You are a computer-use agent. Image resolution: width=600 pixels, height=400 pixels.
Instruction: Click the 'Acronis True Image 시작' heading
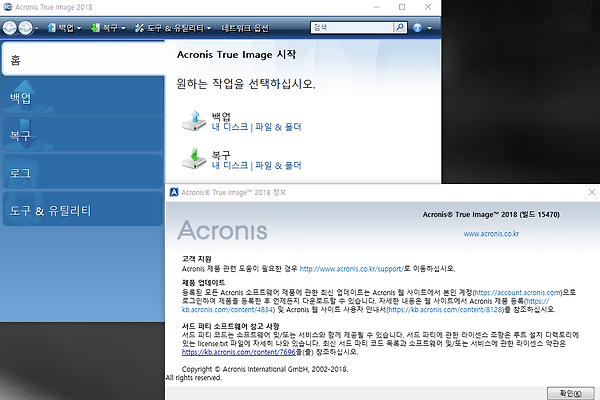[236, 54]
